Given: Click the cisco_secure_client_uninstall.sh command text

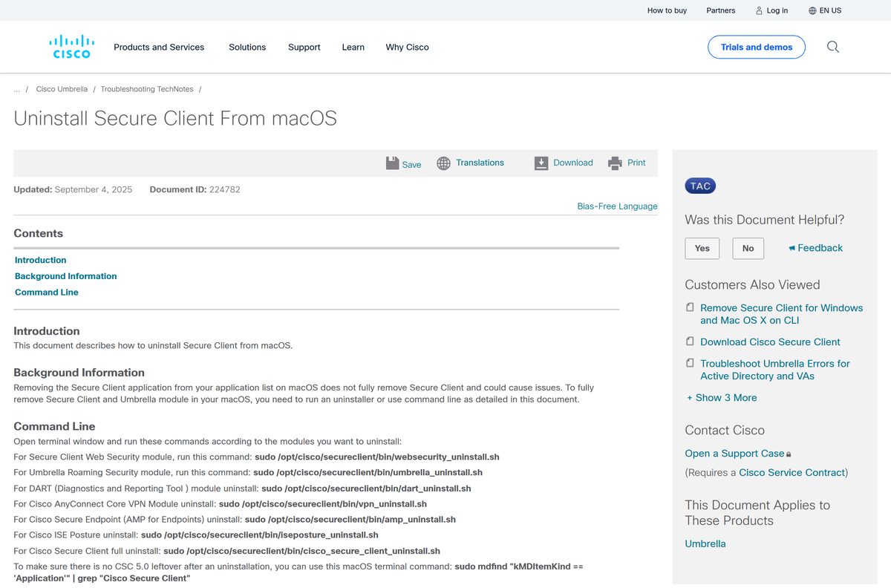Looking at the screenshot, I should (302, 551).
